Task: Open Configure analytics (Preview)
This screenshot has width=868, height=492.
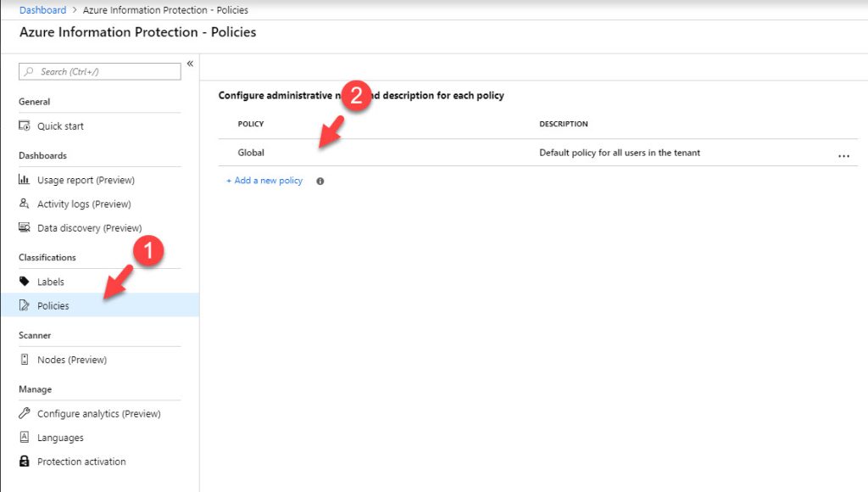Action: (x=97, y=413)
